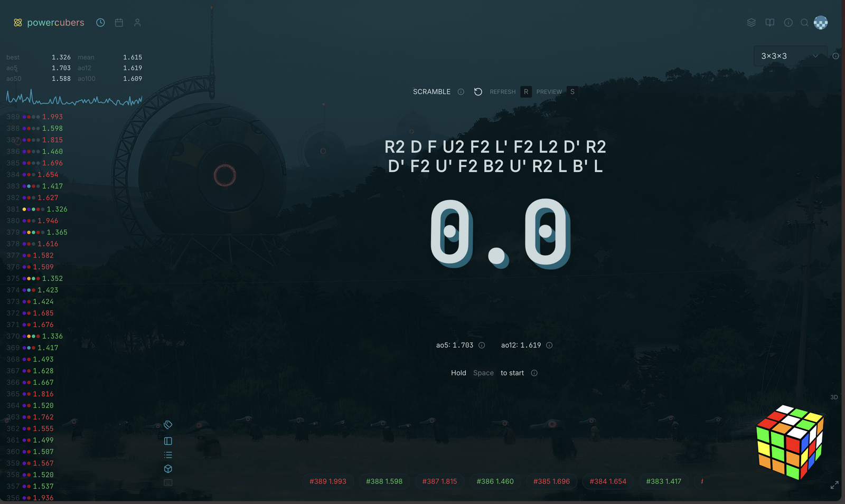
Task: Open solve chip #383 1.417
Action: (664, 481)
